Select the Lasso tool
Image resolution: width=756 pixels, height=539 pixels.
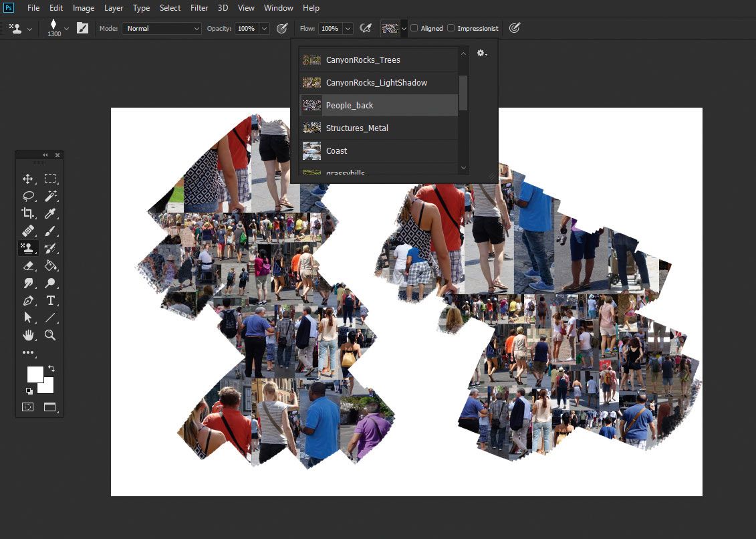pyautogui.click(x=28, y=196)
